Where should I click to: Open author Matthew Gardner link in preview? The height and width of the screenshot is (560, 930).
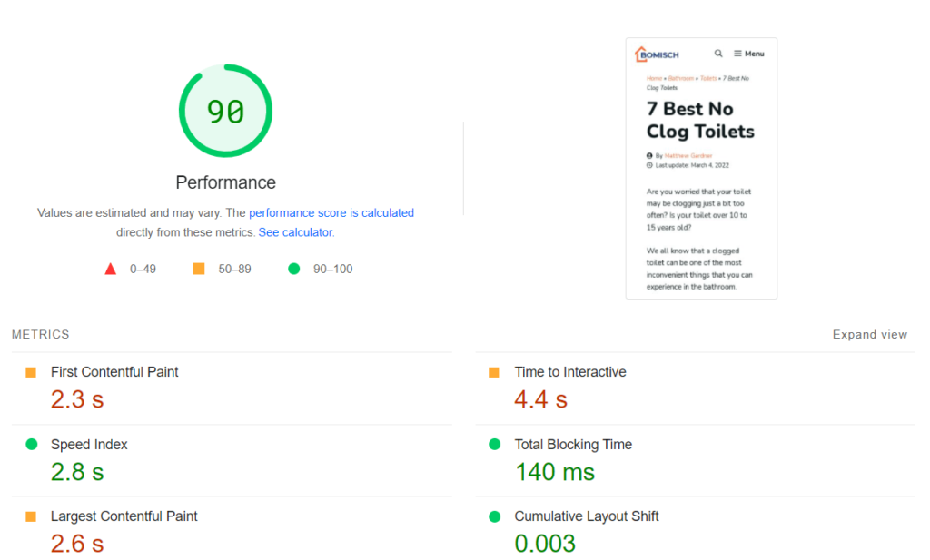tap(688, 156)
